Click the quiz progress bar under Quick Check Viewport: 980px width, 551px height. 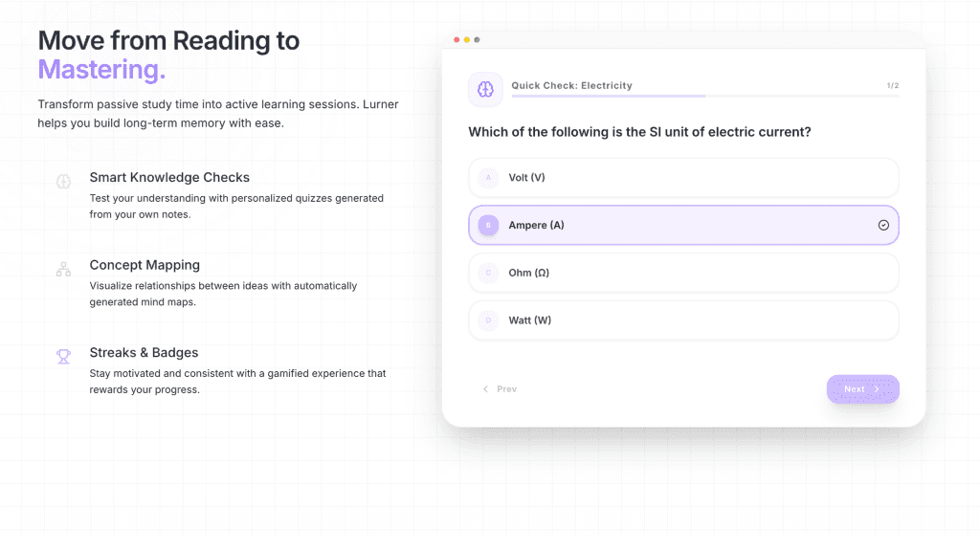(705, 97)
